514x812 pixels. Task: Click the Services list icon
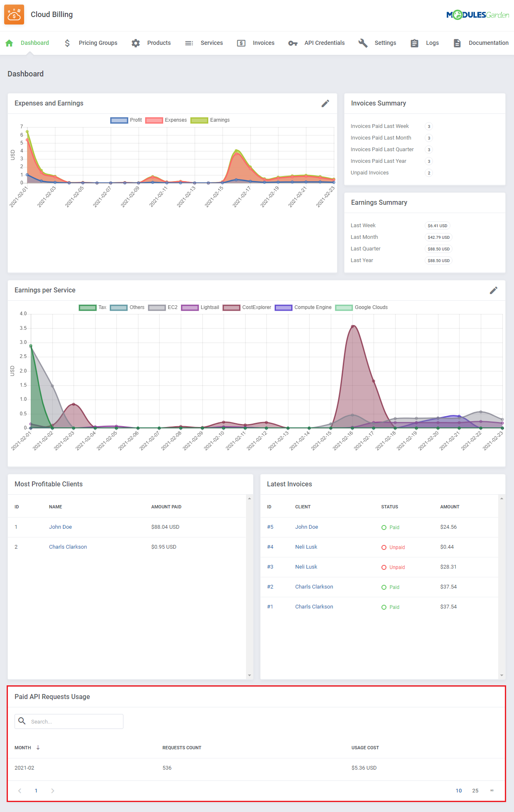point(189,43)
